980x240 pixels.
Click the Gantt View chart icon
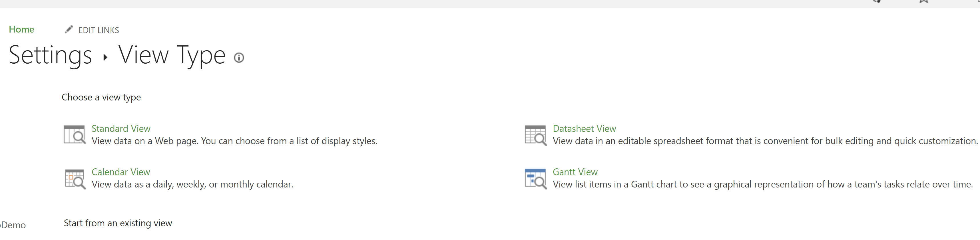click(x=536, y=179)
